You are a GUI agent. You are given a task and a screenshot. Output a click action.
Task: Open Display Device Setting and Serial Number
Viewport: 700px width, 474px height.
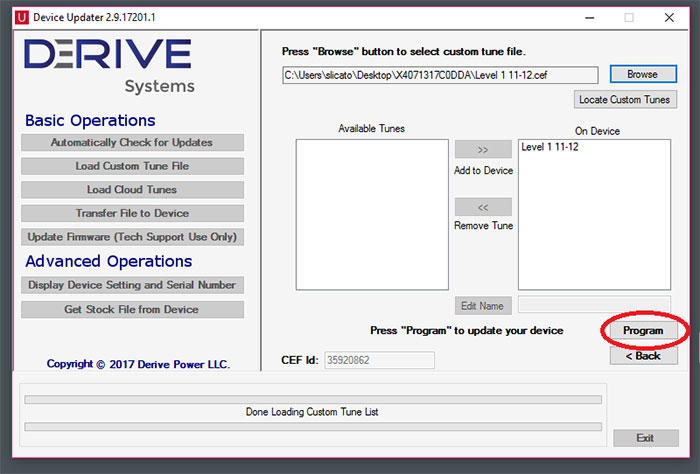click(132, 285)
